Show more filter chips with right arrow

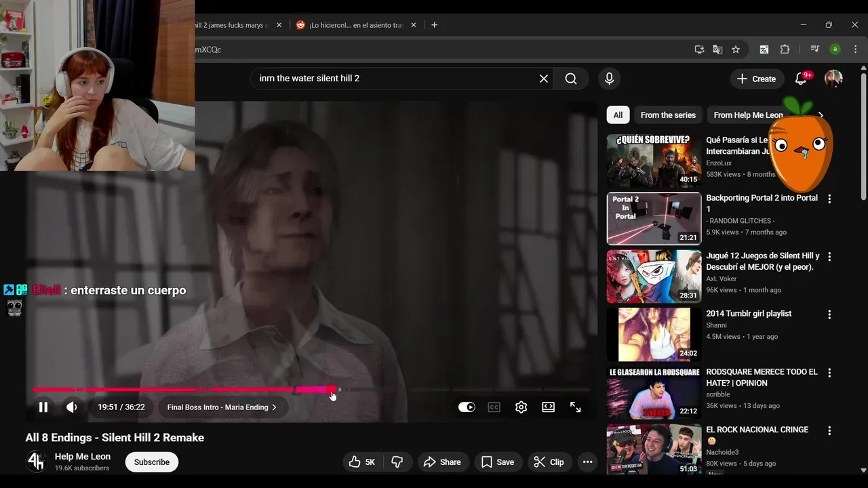pyautogui.click(x=821, y=115)
